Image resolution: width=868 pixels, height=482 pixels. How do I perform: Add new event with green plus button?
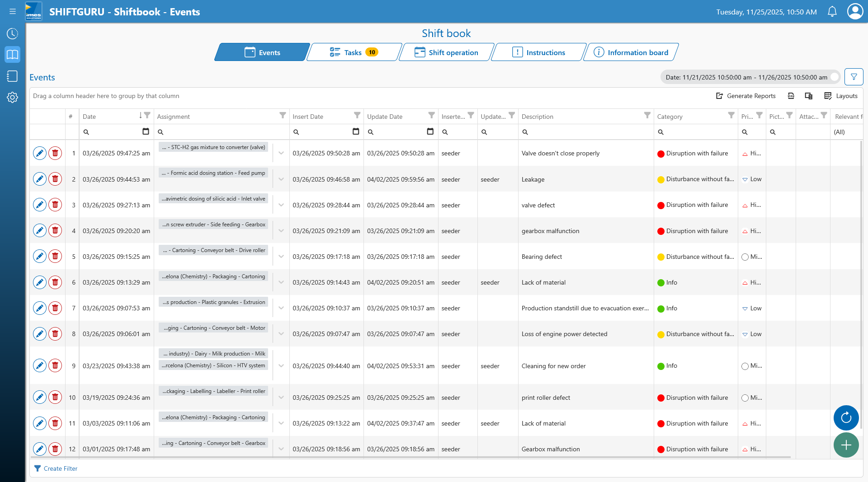(846, 445)
